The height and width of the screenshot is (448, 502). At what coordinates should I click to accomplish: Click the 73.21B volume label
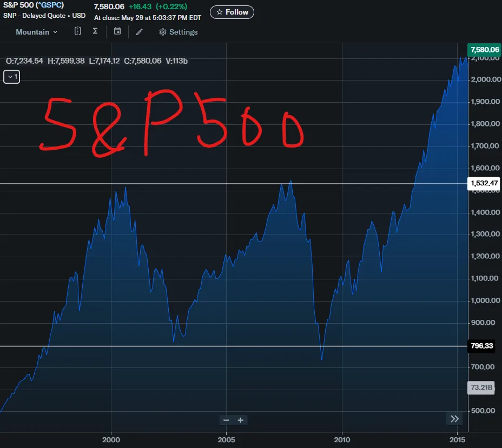481,387
